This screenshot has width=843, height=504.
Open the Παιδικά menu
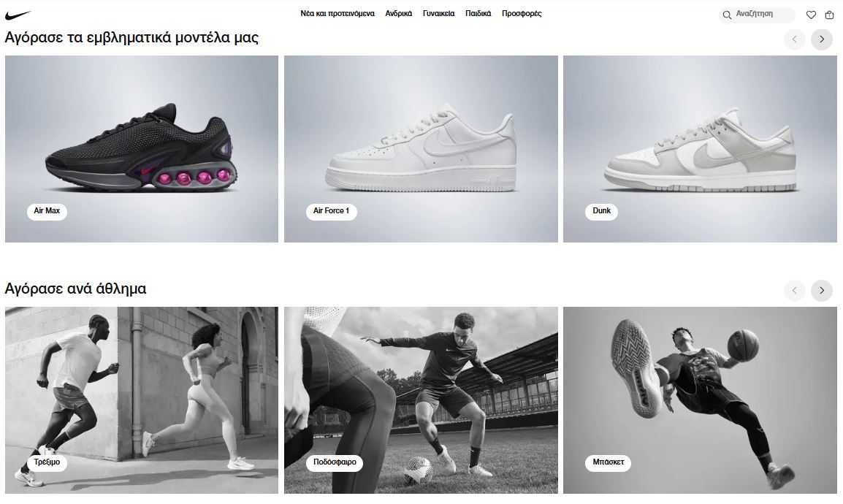478,13
